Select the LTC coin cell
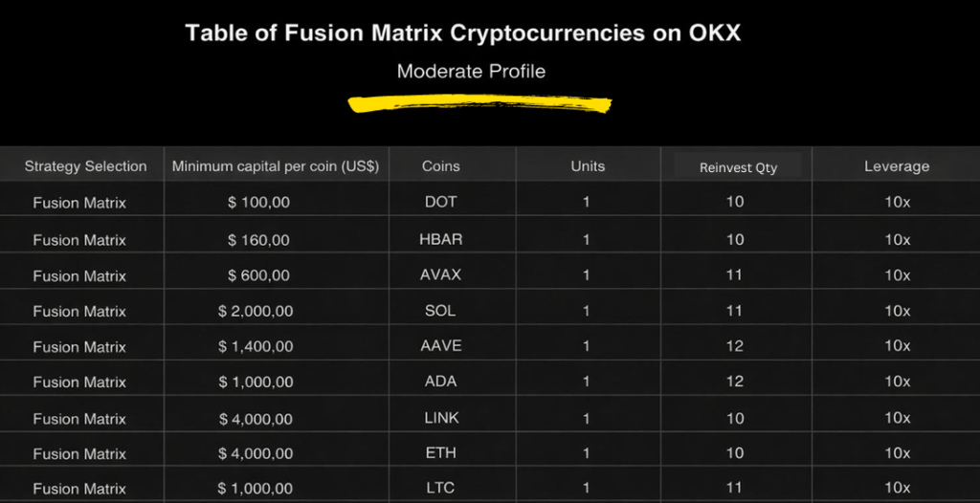The width and height of the screenshot is (980, 503). pyautogui.click(x=441, y=488)
